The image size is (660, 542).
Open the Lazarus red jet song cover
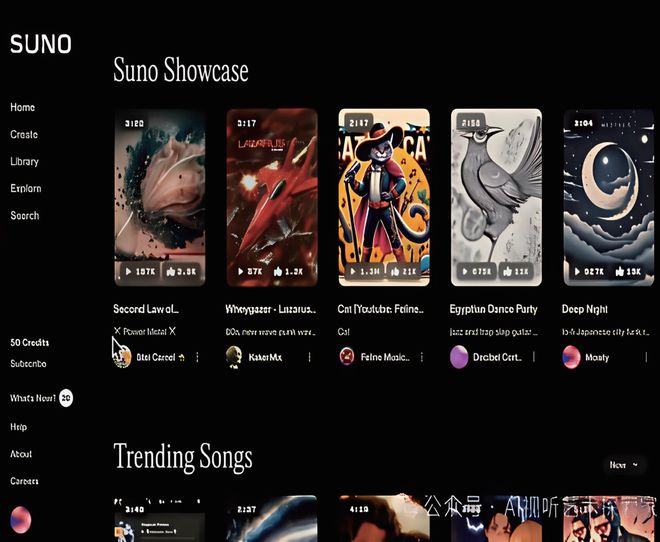point(272,197)
